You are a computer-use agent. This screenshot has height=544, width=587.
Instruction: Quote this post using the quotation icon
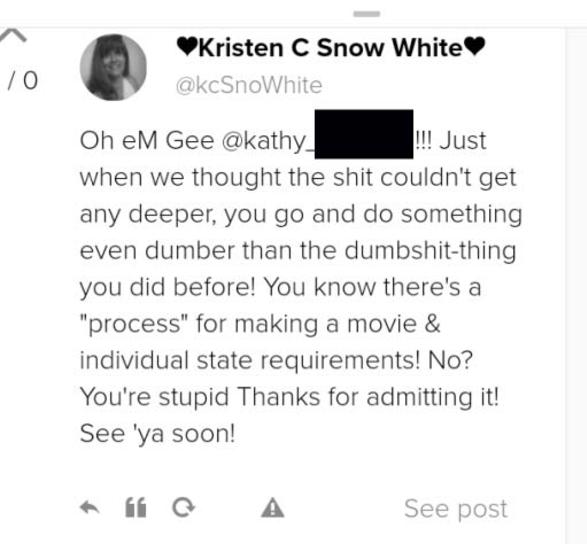coord(136,508)
